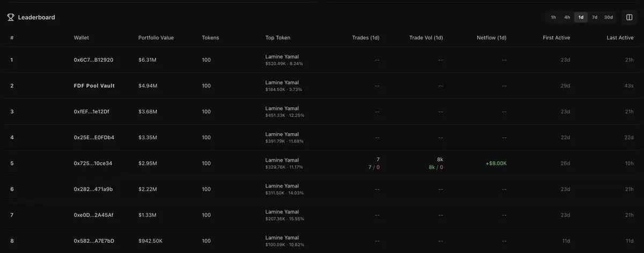Select the 4h timeframe
This screenshot has width=644, height=253.
567,17
